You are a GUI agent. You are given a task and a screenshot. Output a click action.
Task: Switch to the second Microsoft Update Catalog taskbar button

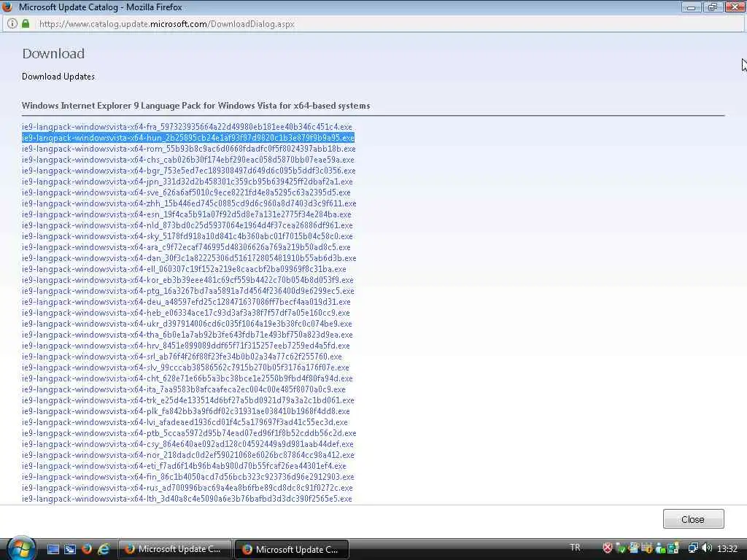pos(292,549)
